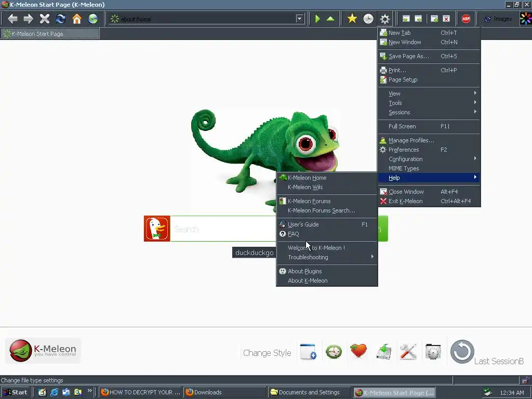Switch to K-Meleon Start Page tab
The width and height of the screenshot is (532, 399).
tap(50, 34)
